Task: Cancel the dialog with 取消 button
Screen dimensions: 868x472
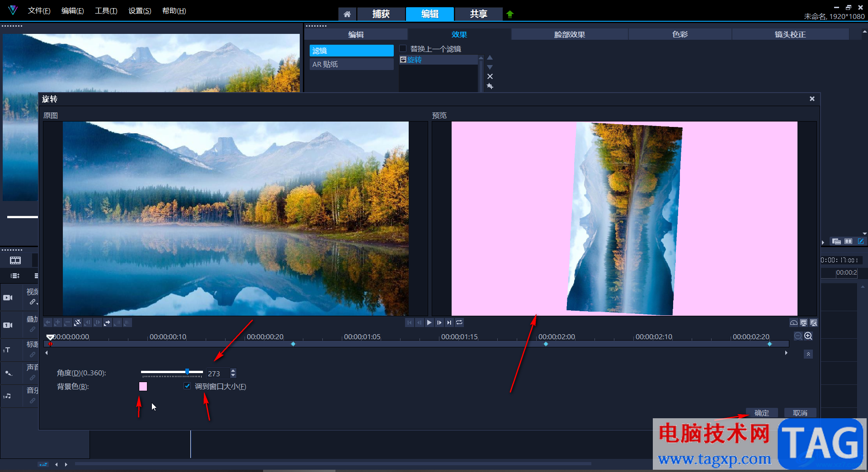Action: (x=800, y=413)
